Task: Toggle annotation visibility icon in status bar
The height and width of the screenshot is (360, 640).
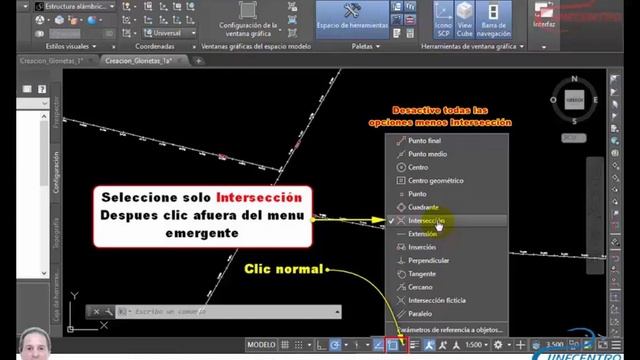Action: click(x=429, y=345)
